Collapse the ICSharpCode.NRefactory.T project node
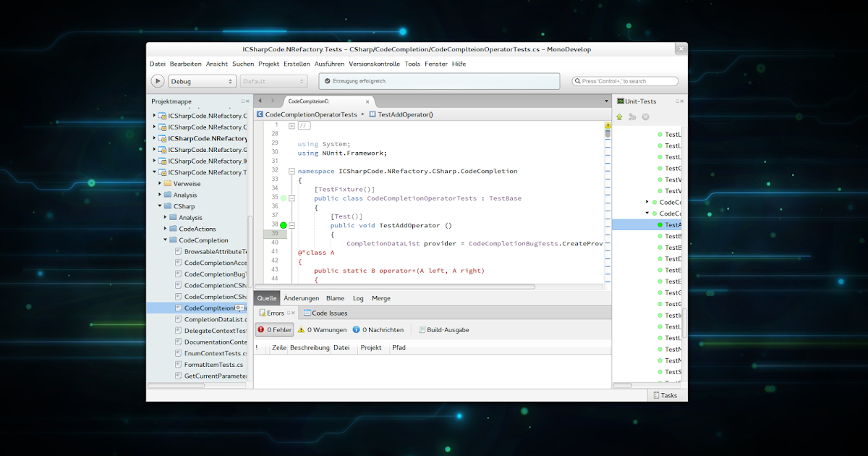The height and width of the screenshot is (456, 868). pyautogui.click(x=154, y=172)
